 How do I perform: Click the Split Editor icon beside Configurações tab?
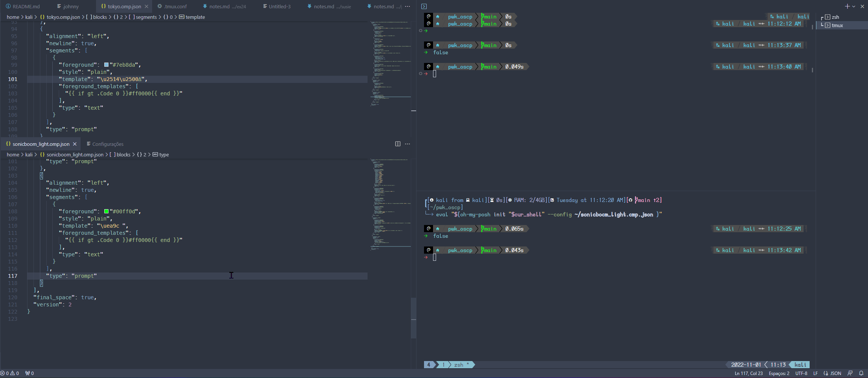[398, 144]
